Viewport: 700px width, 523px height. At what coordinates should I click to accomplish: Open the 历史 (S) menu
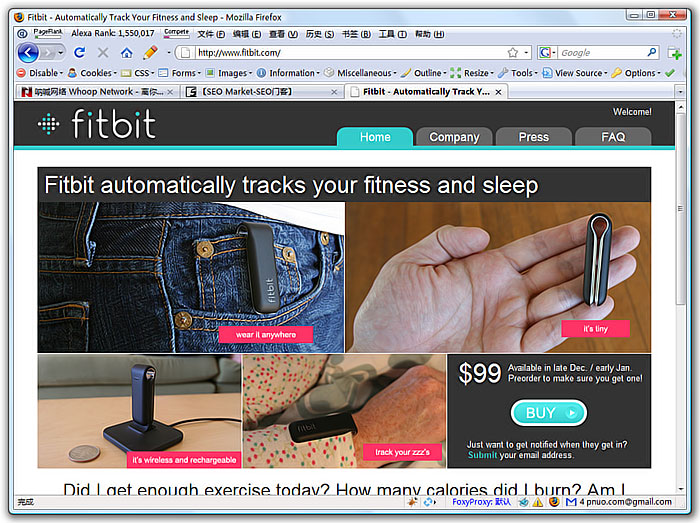[x=320, y=34]
